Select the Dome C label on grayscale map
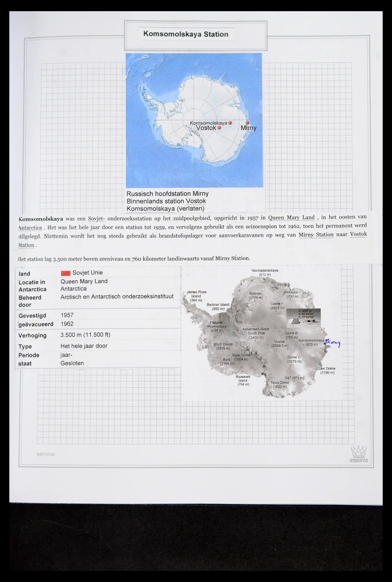 point(294,359)
